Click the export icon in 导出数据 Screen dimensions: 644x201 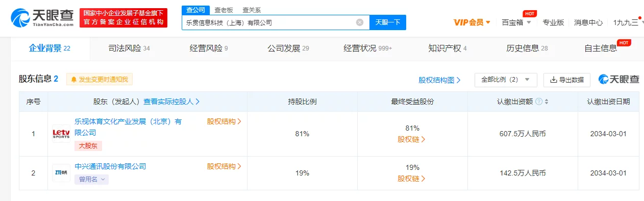[x=553, y=80]
